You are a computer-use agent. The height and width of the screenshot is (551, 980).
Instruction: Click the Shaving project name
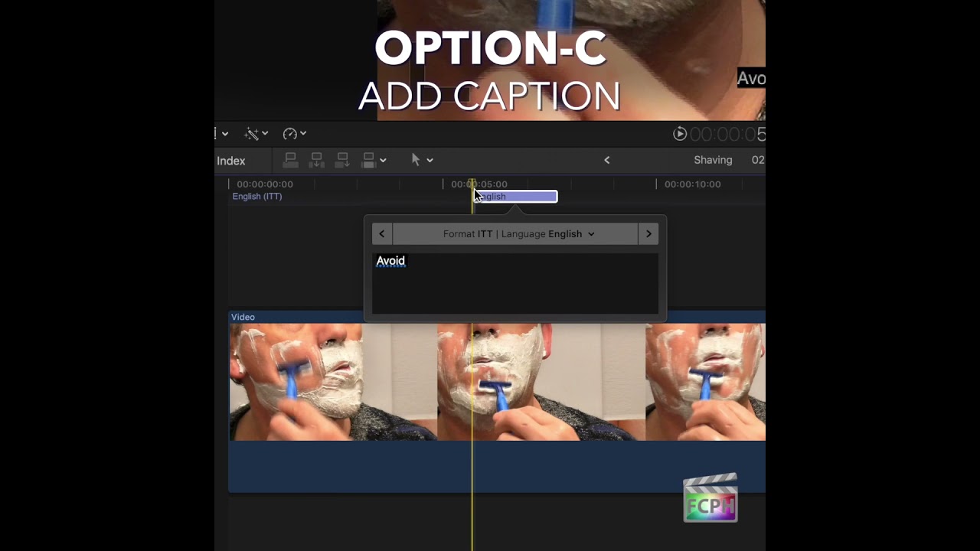pyautogui.click(x=713, y=160)
